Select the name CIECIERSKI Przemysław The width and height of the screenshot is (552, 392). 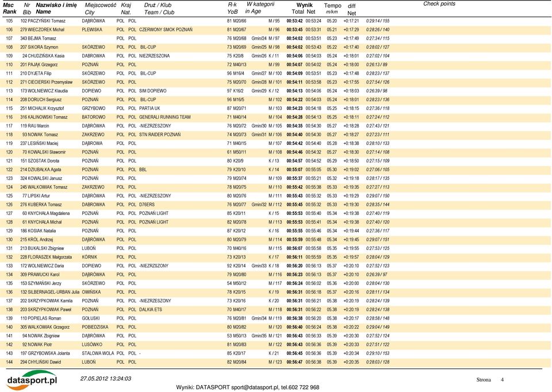[50, 82]
